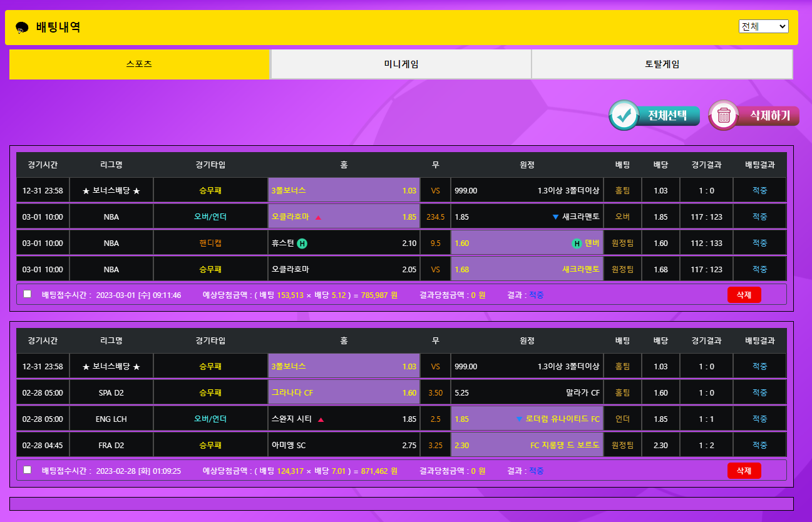Click the trash can icon on 삭제하기
This screenshot has width=812, height=522.
[724, 115]
